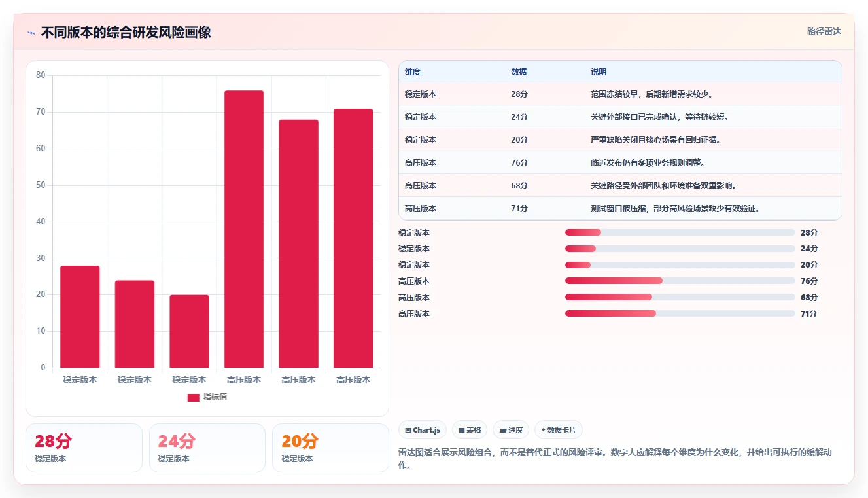Viewport: 868px width, 498px height.
Task: Click the chart bar with value 71
Action: [353, 238]
